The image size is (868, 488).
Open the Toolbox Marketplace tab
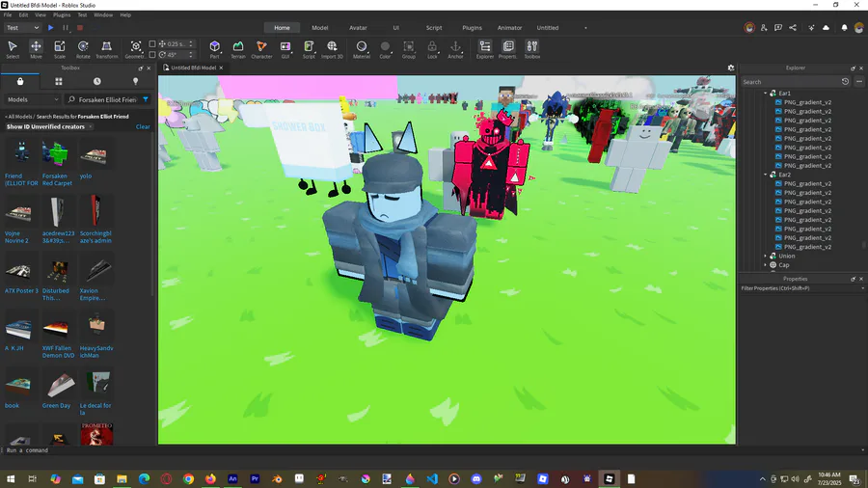[20, 81]
